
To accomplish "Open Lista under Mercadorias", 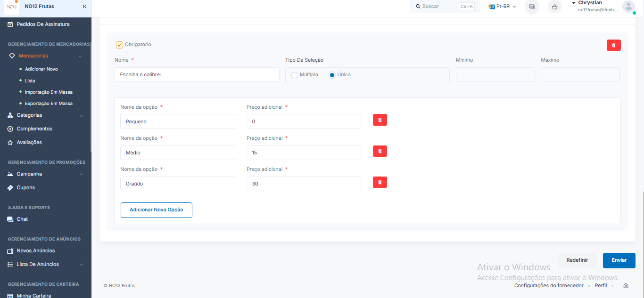I will click(x=30, y=81).
